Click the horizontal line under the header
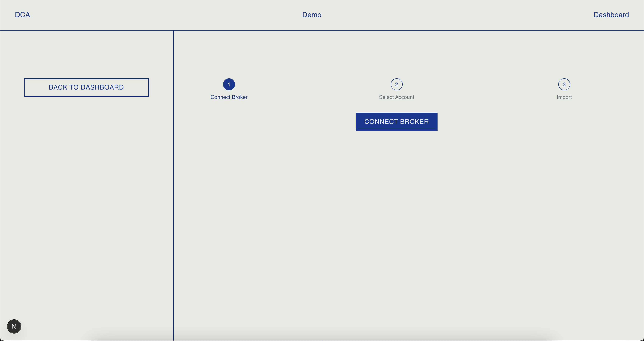 click(x=375, y=30)
